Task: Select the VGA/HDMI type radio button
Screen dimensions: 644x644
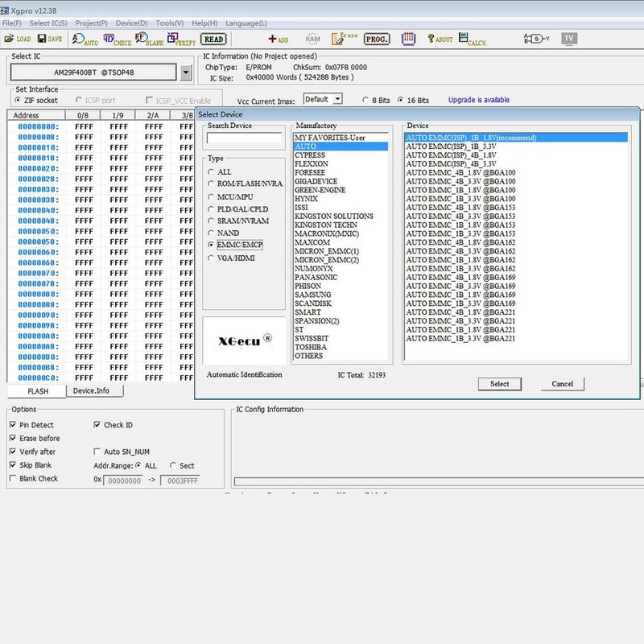Action: coord(211,258)
